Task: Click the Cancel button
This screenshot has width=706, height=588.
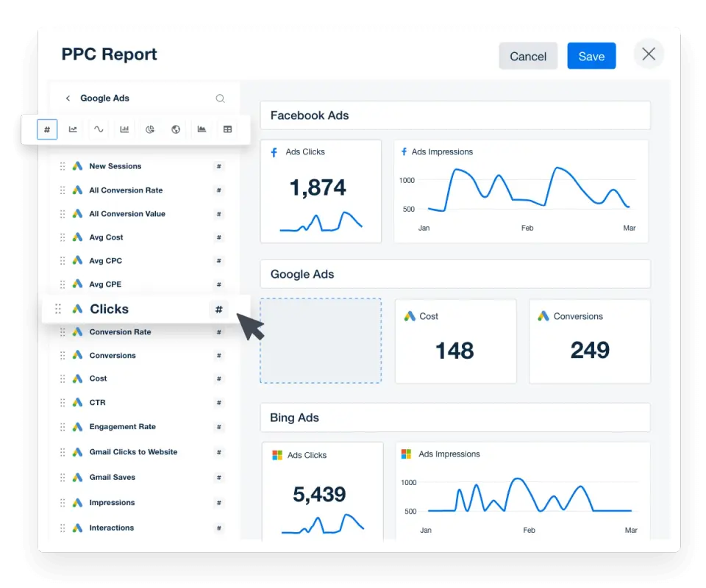Action: tap(528, 57)
